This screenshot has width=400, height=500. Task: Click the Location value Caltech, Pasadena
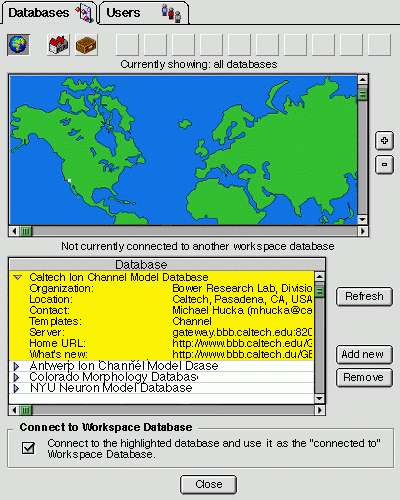pyautogui.click(x=242, y=299)
